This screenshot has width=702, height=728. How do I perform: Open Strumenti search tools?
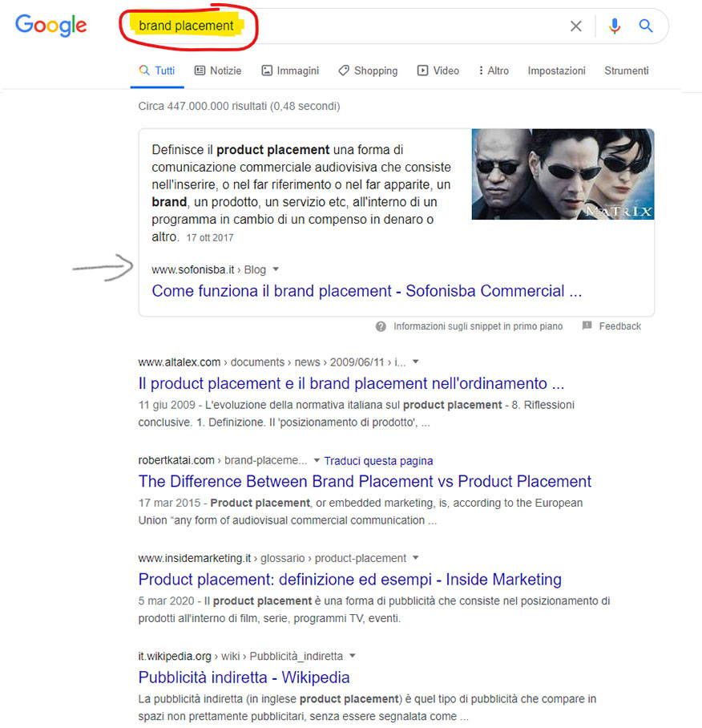pos(627,71)
